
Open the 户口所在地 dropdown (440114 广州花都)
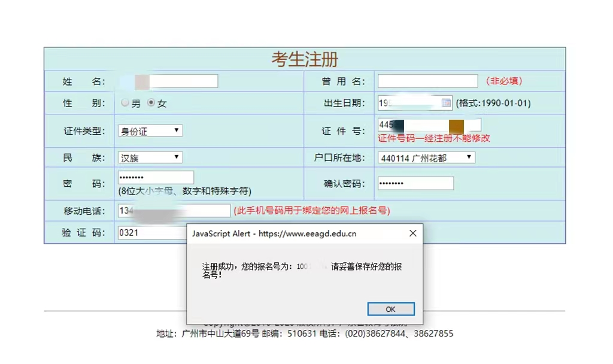click(426, 157)
